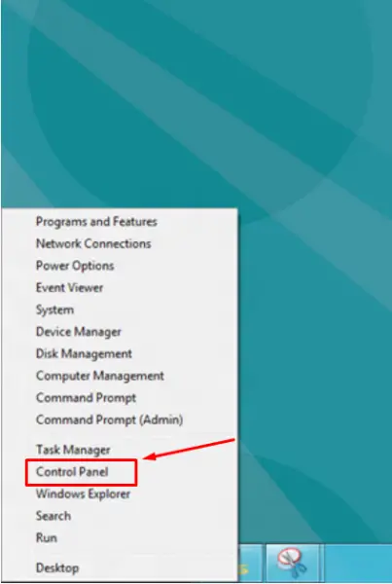This screenshot has height=584, width=392.
Task: Select Network Connections from the menu
Action: pos(93,243)
